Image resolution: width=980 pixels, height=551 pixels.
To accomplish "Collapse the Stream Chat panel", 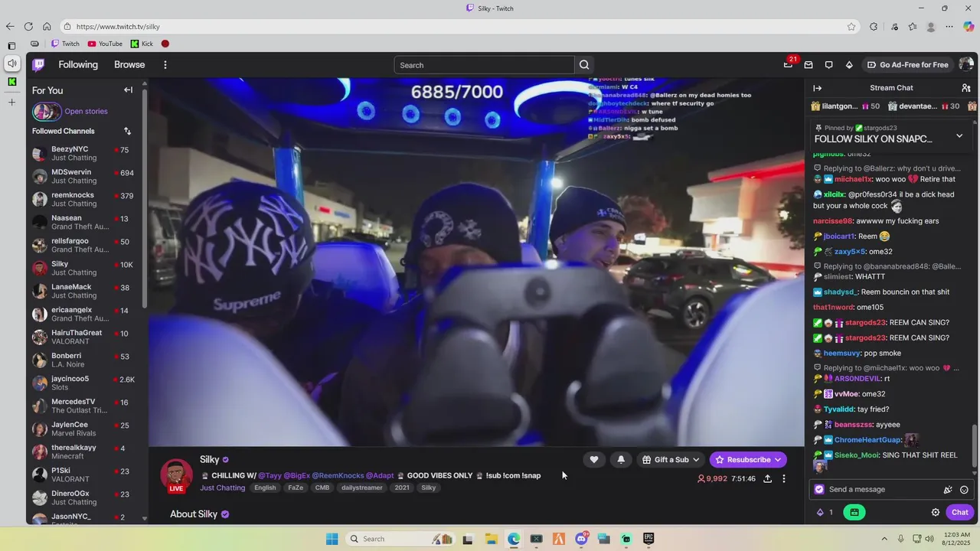I will (817, 88).
